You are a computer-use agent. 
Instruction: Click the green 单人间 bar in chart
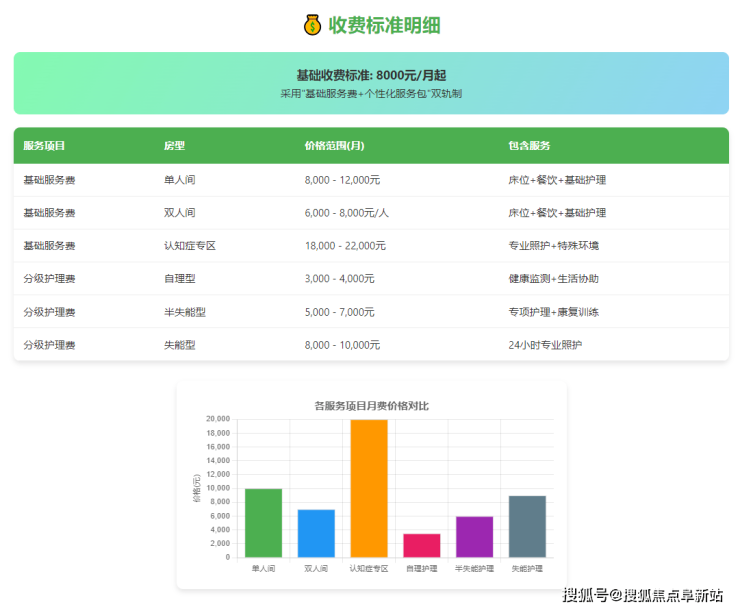click(x=263, y=523)
